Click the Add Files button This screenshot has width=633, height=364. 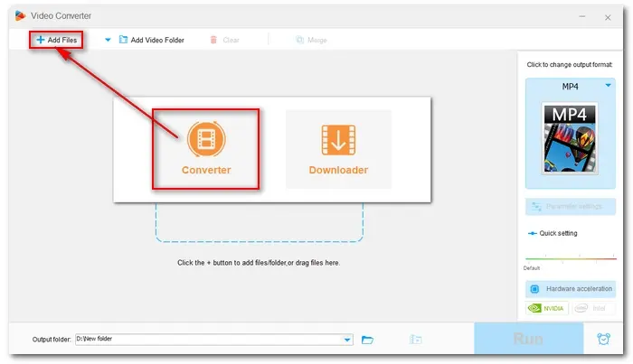tap(56, 40)
